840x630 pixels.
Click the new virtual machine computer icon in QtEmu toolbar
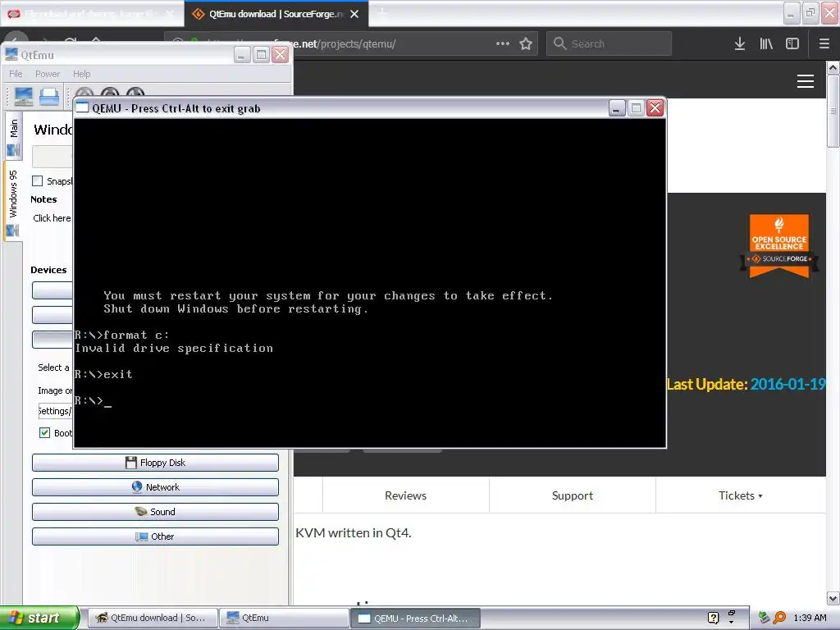click(x=23, y=97)
